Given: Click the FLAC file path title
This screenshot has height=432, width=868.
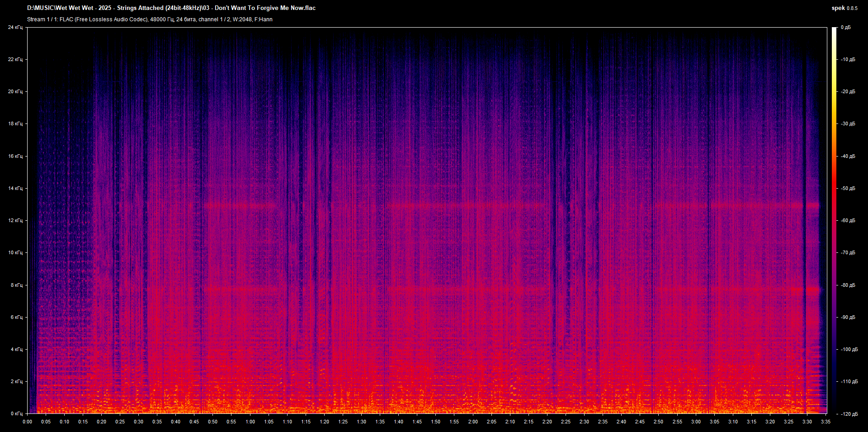Looking at the screenshot, I should pyautogui.click(x=171, y=8).
